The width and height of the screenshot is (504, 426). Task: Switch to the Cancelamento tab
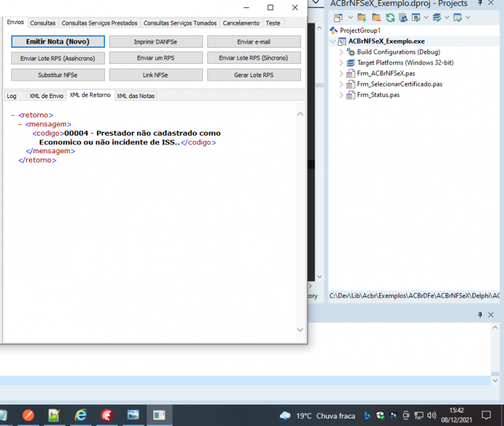(241, 23)
